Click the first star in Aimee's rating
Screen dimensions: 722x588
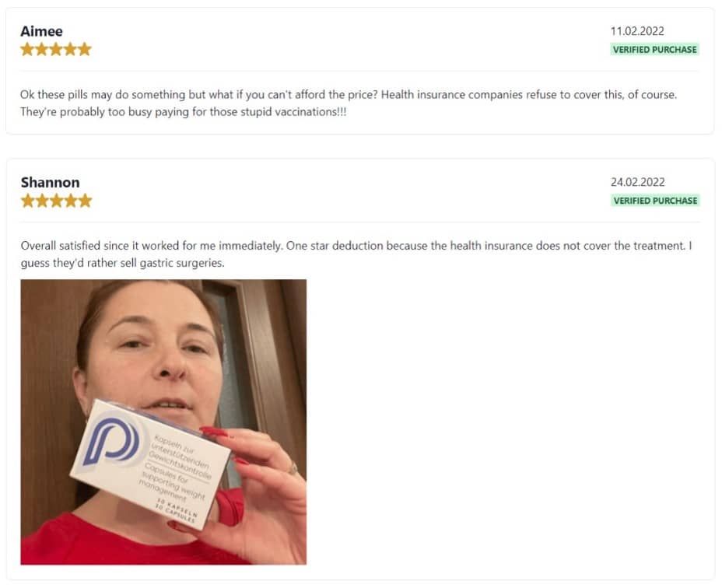(x=27, y=49)
